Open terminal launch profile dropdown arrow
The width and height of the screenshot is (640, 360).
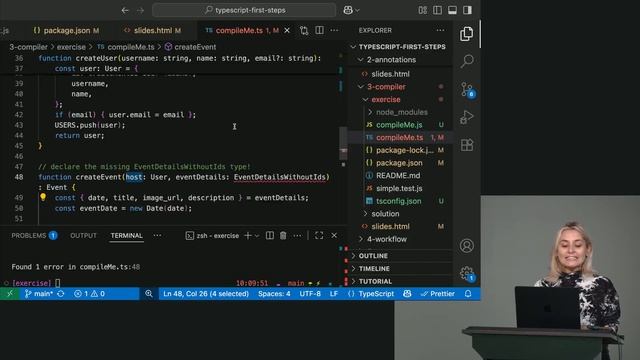(x=257, y=236)
